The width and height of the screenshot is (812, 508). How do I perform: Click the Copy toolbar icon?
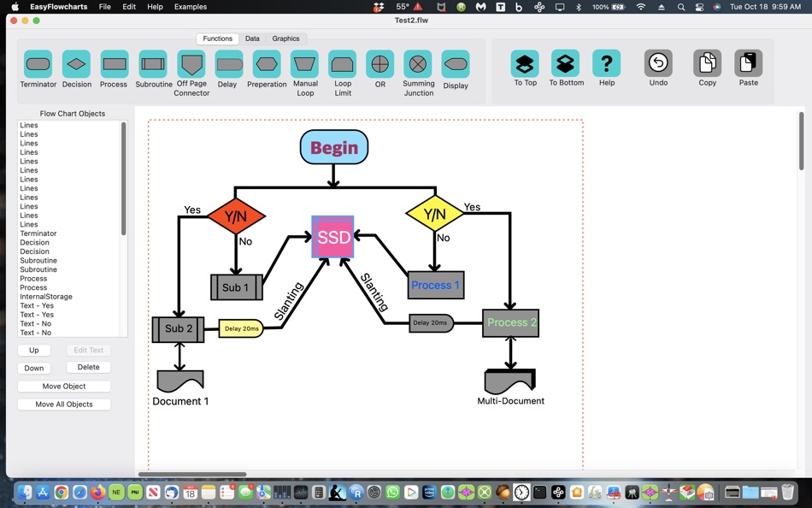pyautogui.click(x=708, y=64)
